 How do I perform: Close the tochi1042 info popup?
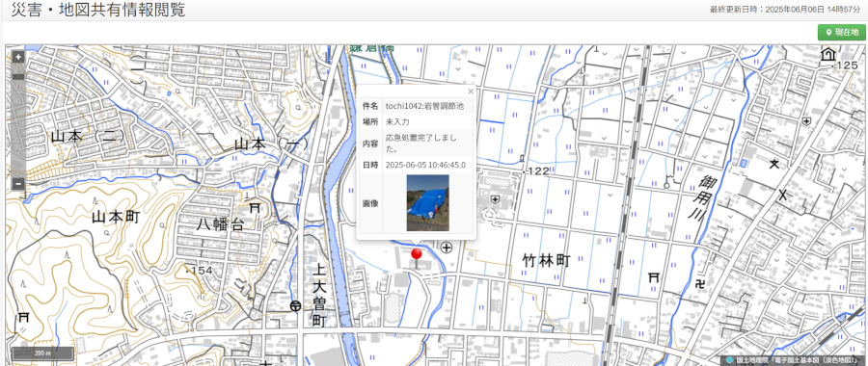[x=471, y=91]
